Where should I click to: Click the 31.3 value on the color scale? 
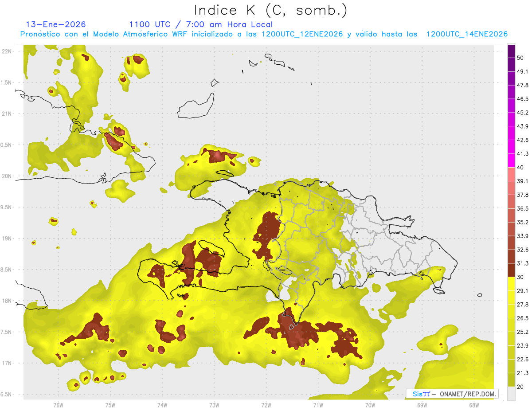click(x=523, y=263)
